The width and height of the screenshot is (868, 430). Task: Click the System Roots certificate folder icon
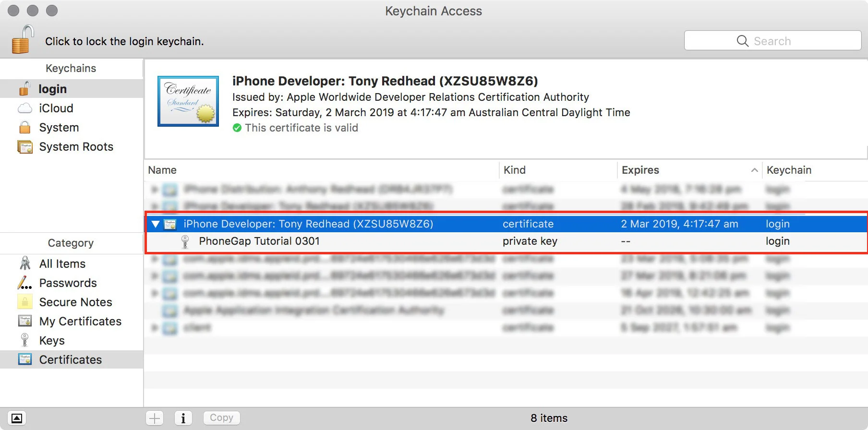point(24,146)
